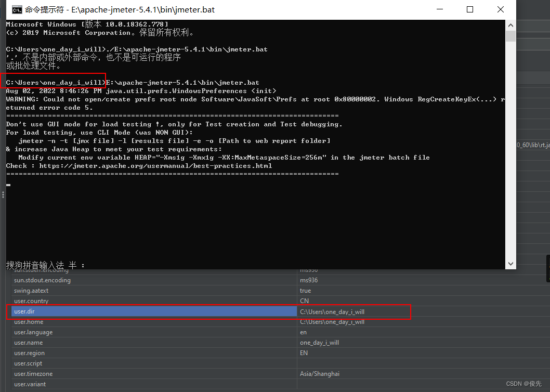Select the swing.aatext property name

[x=31, y=291]
